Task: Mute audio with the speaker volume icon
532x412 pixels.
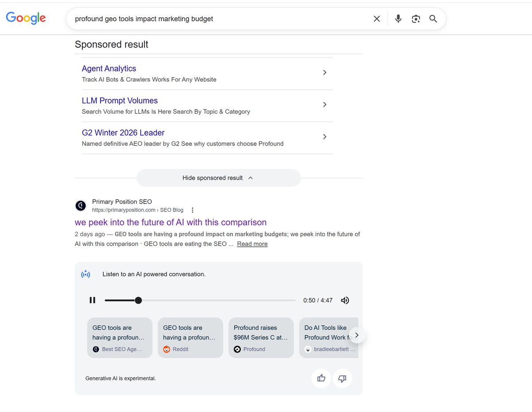Action: click(345, 300)
